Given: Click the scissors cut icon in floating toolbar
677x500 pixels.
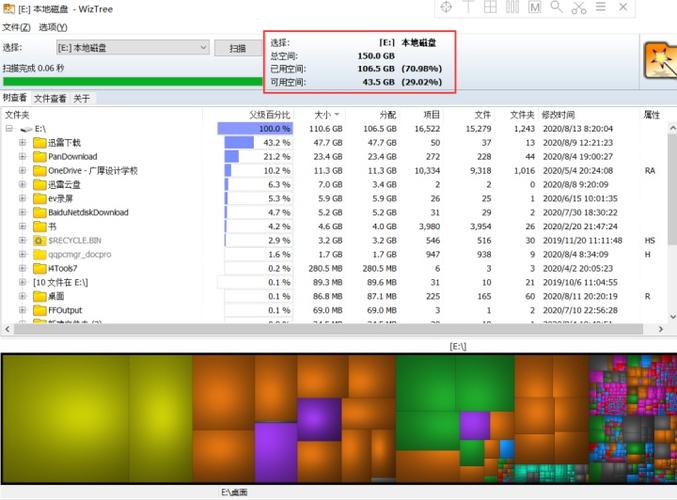Looking at the screenshot, I should (579, 7).
